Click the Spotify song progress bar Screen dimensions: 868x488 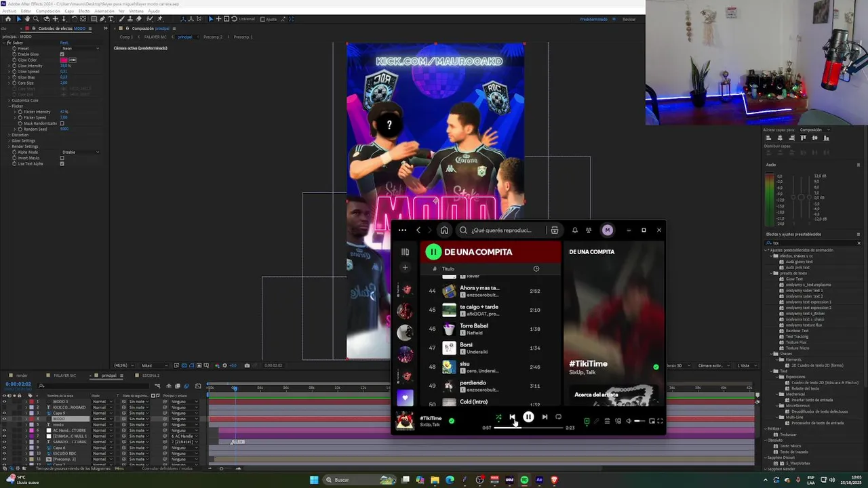click(x=528, y=428)
